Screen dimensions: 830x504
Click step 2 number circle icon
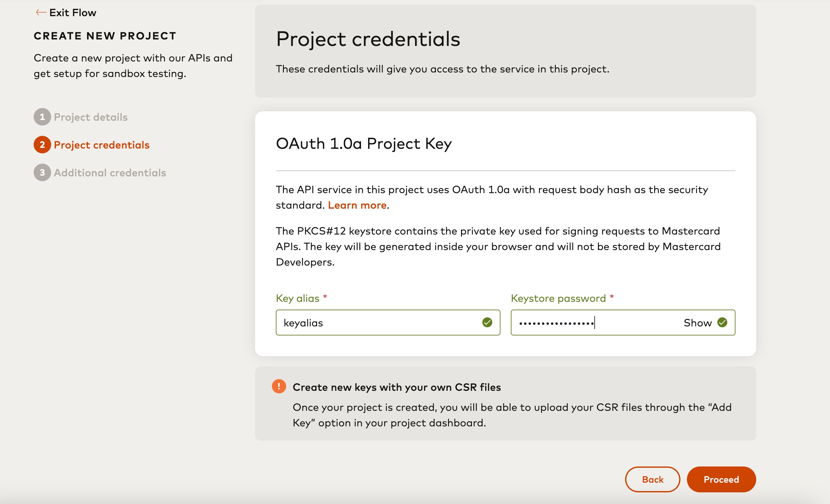pyautogui.click(x=42, y=145)
